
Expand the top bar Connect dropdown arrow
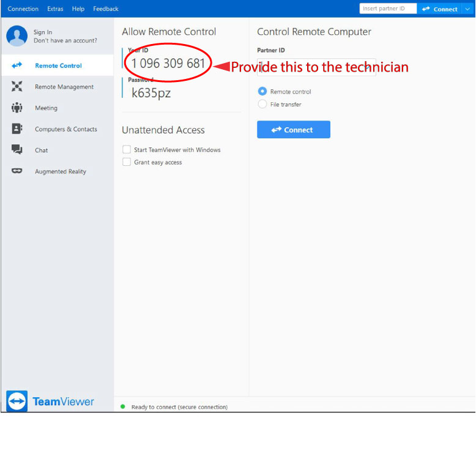(467, 9)
